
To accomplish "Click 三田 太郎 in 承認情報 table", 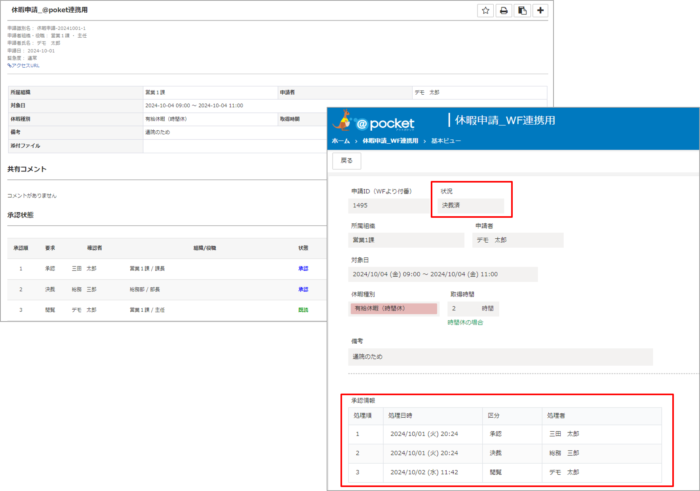I will (564, 434).
